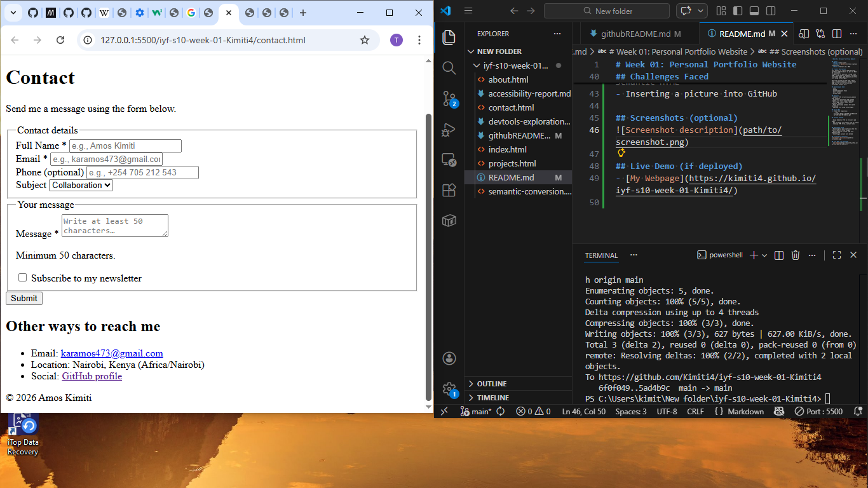Expand the OUTLINE section in Explorer

[492, 384]
